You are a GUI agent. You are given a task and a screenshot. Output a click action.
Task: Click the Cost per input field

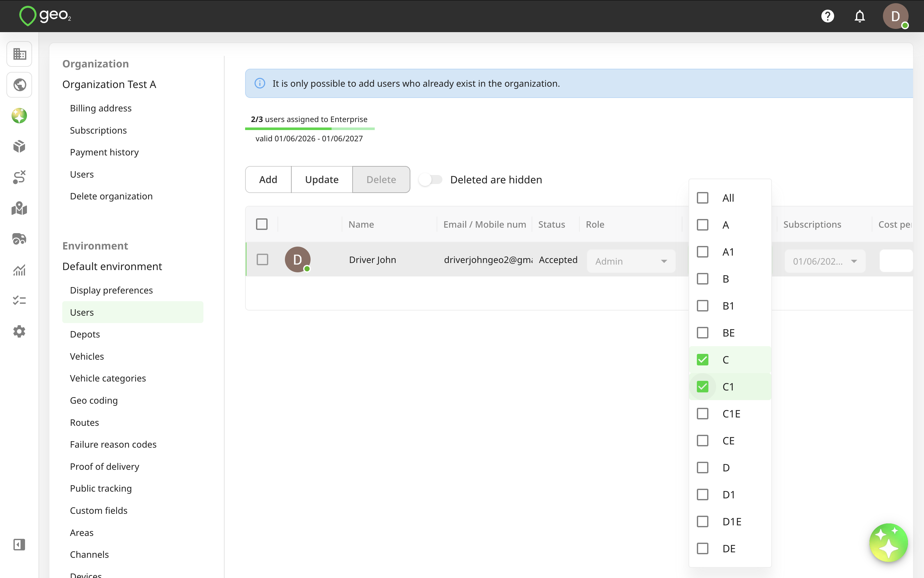896,261
